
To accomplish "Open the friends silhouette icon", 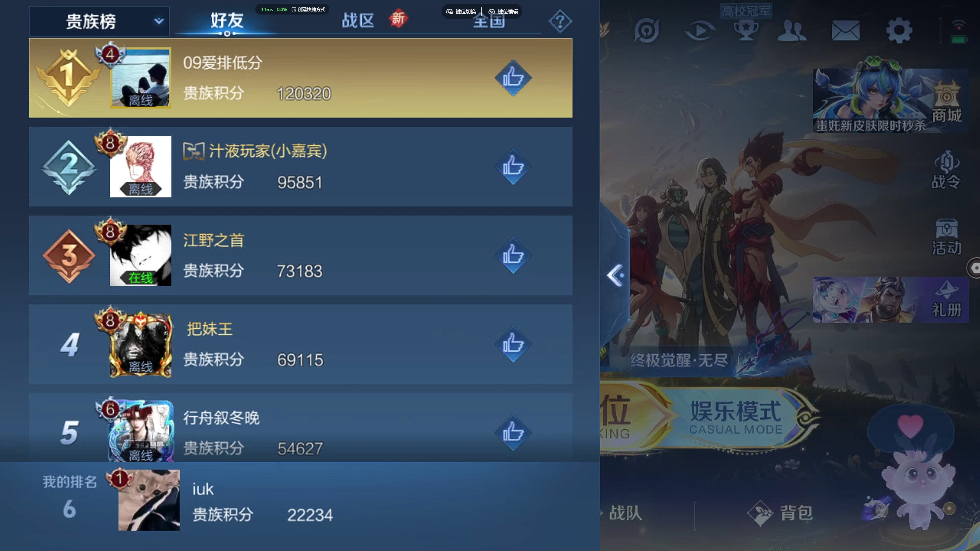I will coord(792,31).
